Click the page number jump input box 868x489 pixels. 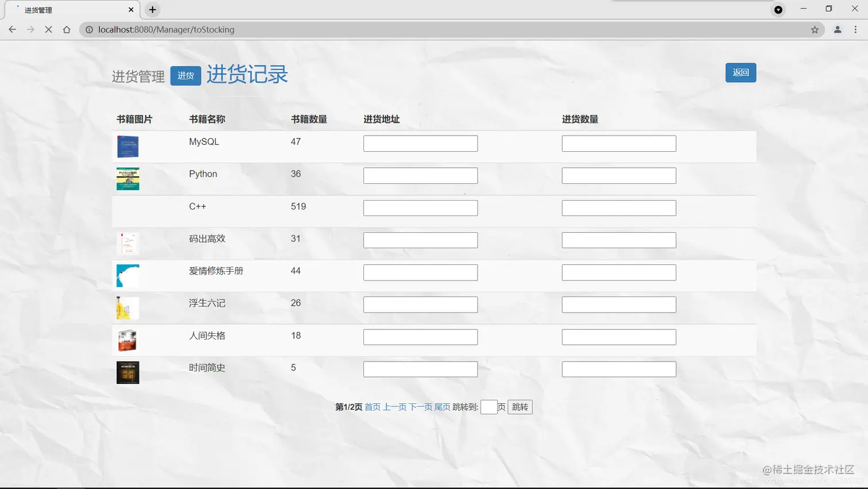(x=490, y=407)
